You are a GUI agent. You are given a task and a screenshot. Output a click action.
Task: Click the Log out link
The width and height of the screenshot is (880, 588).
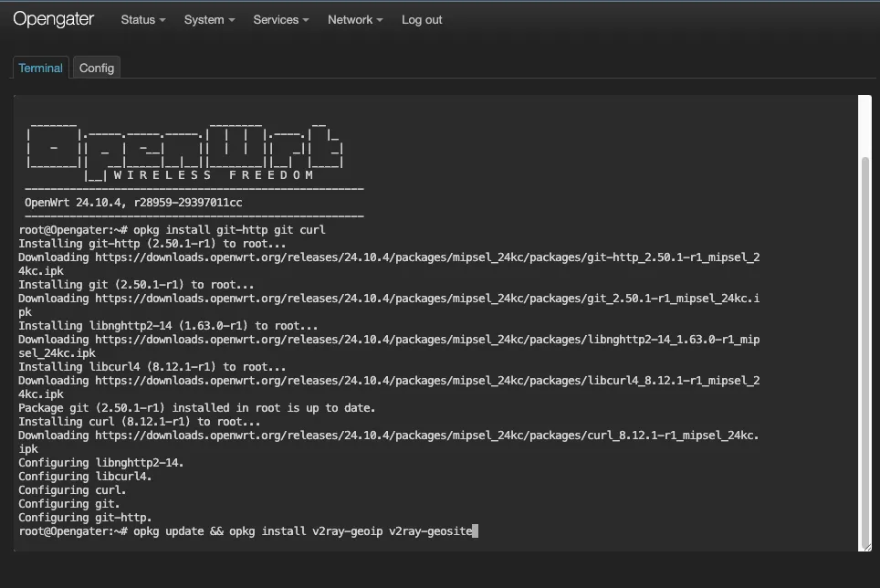pyautogui.click(x=422, y=20)
